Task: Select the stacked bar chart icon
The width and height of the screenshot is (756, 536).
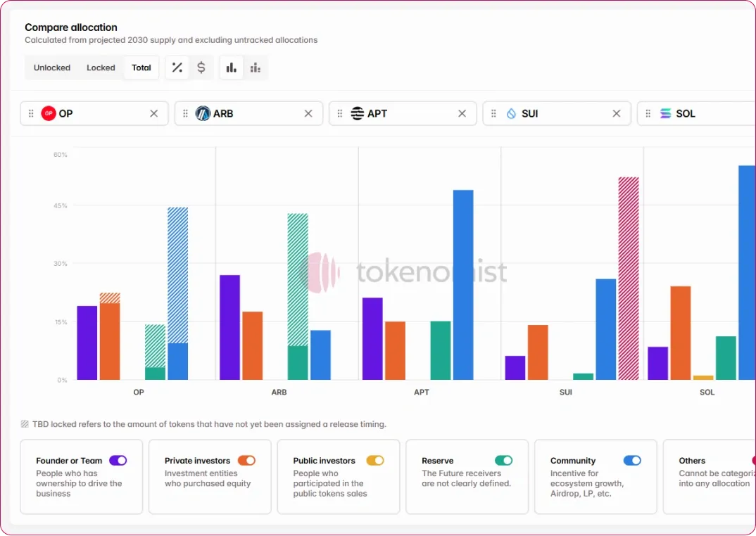Action: (x=256, y=68)
